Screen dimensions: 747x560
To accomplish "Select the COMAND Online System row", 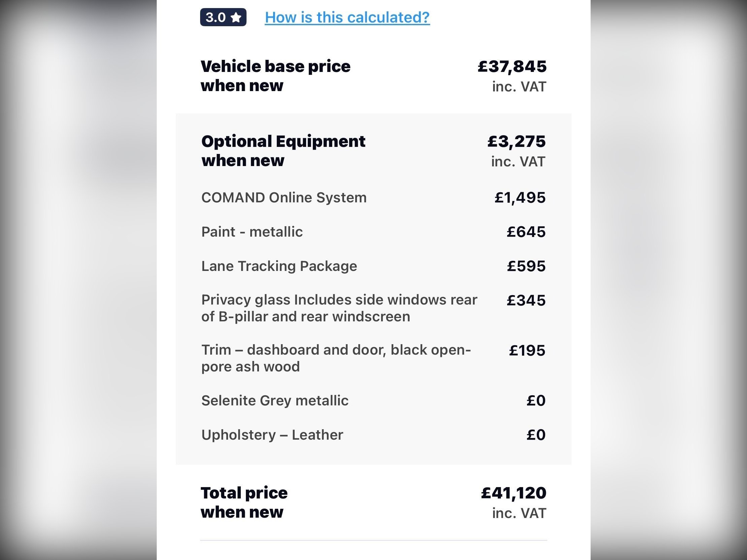I will click(284, 197).
